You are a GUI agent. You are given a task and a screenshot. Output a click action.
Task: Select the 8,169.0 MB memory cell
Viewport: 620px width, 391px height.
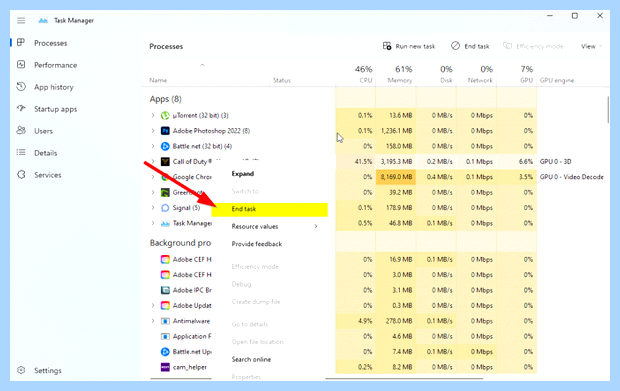click(x=396, y=177)
